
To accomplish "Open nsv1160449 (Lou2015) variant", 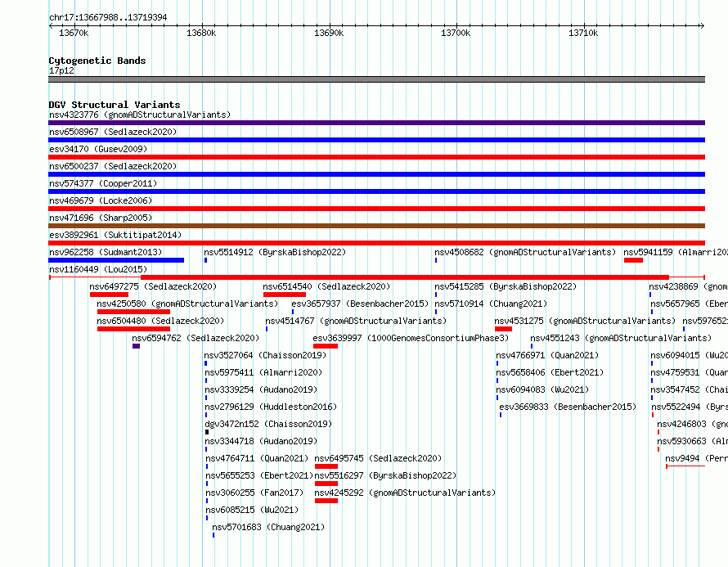I will click(98, 269).
